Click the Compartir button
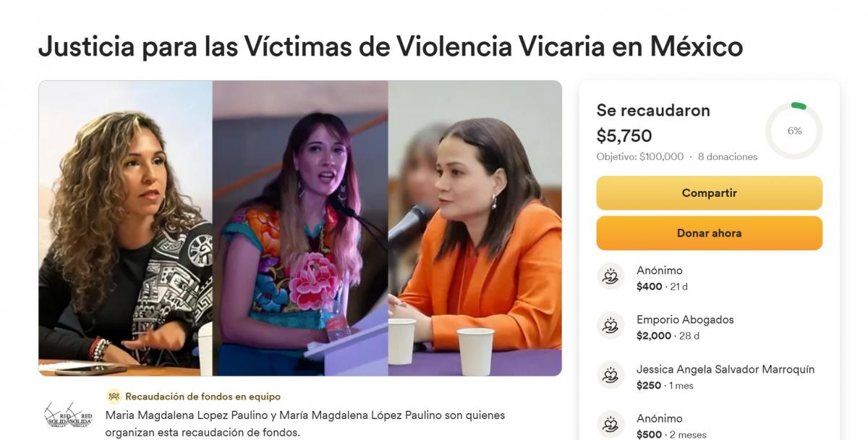The width and height of the screenshot is (868, 440). (709, 193)
